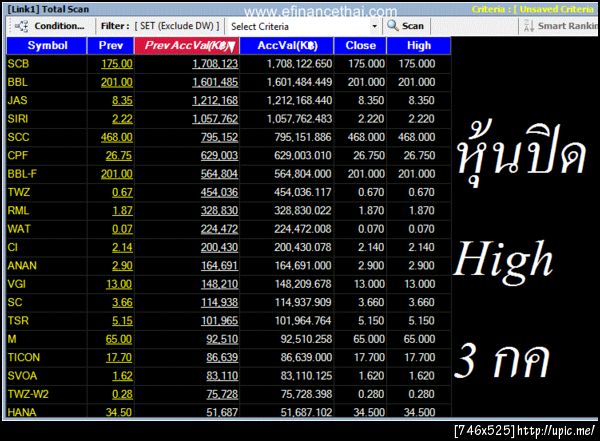Image resolution: width=600 pixels, height=441 pixels.
Task: Click SVOA Prev price 1.62
Action: [x=122, y=376]
